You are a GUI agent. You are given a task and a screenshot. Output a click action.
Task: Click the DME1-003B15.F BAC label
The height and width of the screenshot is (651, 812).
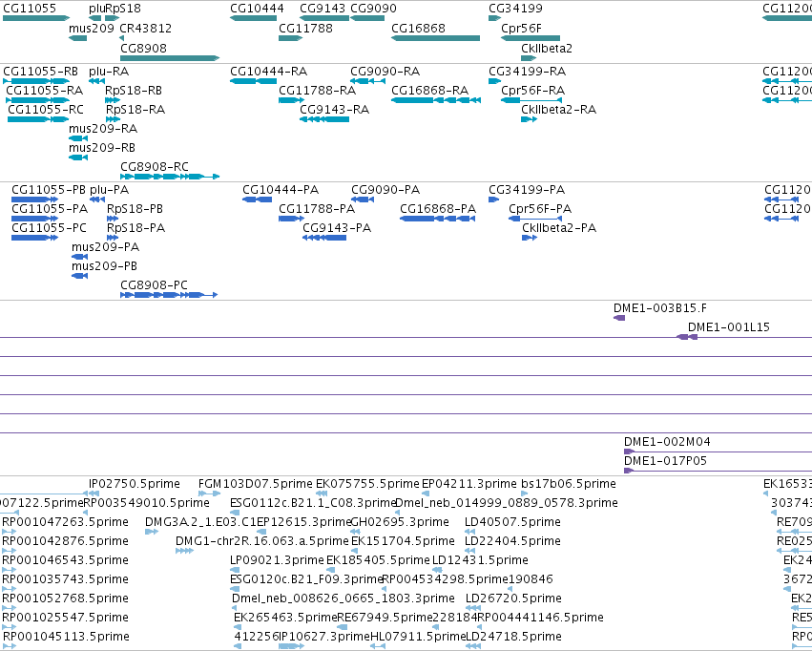(x=659, y=308)
